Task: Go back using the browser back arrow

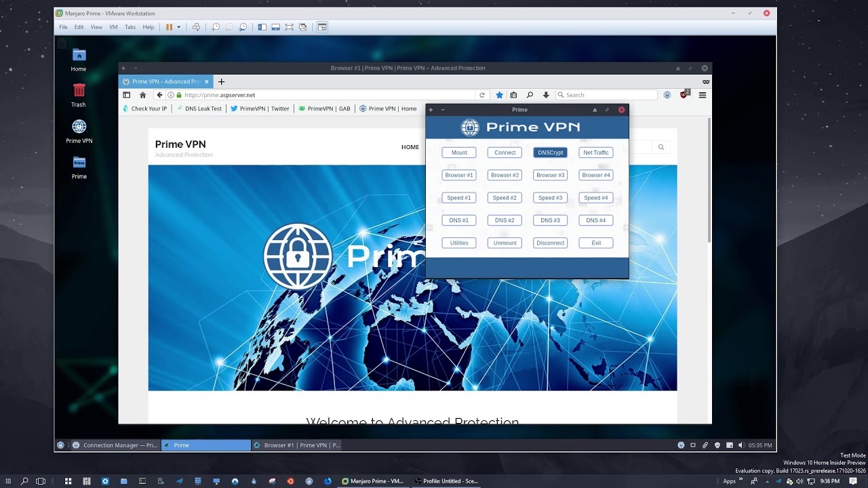Action: click(x=159, y=95)
